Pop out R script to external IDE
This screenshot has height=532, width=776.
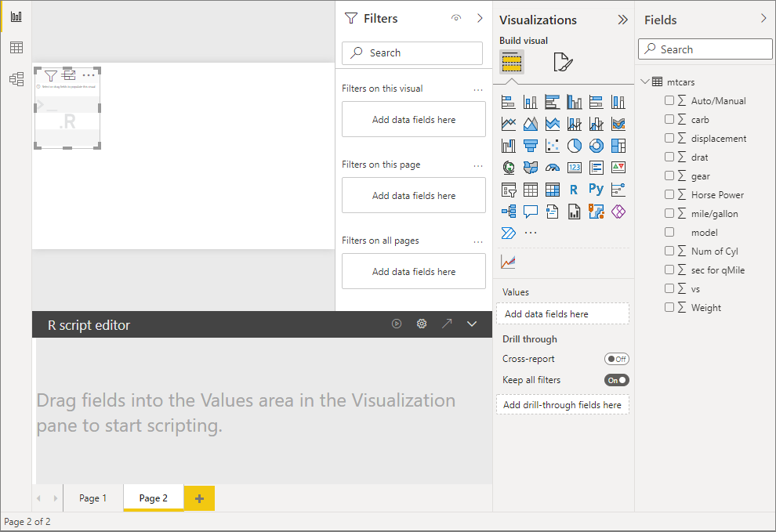pos(447,324)
